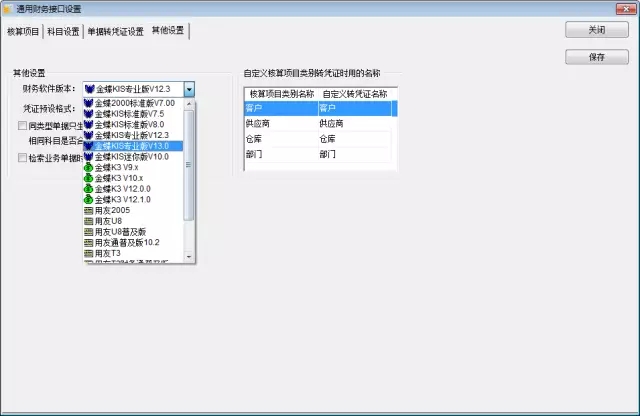Select 客户 cell in first column
Screen dimensions: 640x416
[282, 108]
